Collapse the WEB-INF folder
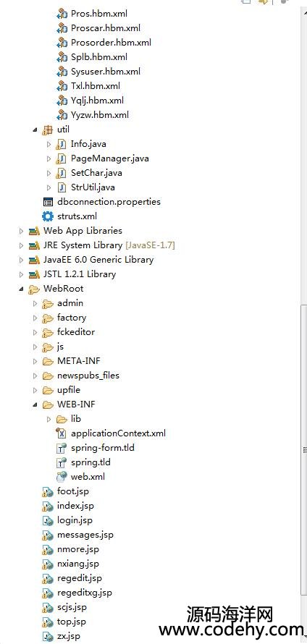Screen dimensions: 307x644 coord(35,404)
